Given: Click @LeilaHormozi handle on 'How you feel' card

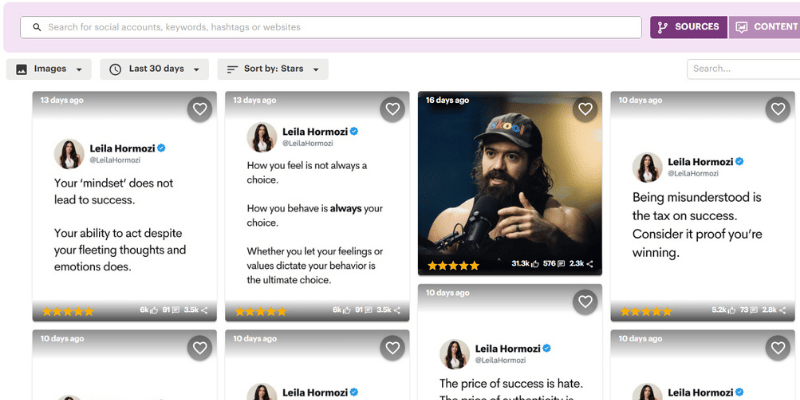Looking at the screenshot, I should [x=308, y=143].
